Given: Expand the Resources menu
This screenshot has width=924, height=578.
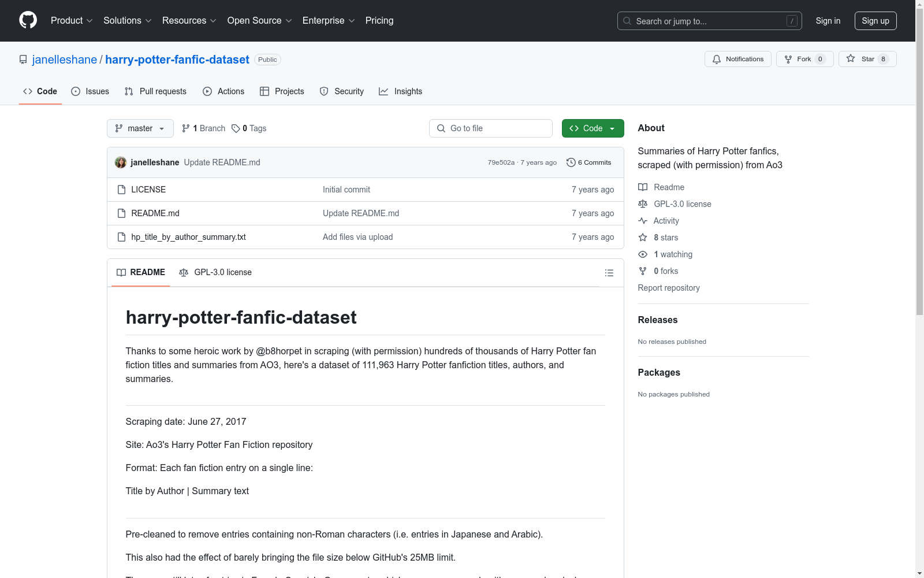Looking at the screenshot, I should (189, 20).
